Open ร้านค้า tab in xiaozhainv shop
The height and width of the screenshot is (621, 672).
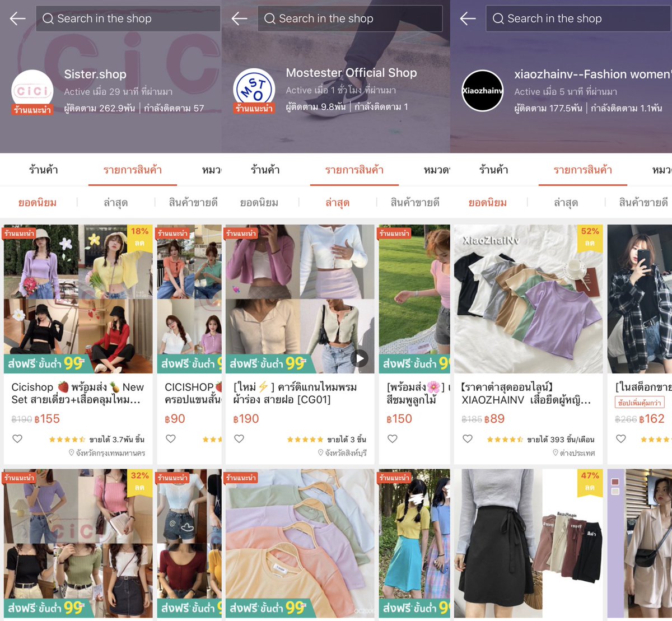494,170
